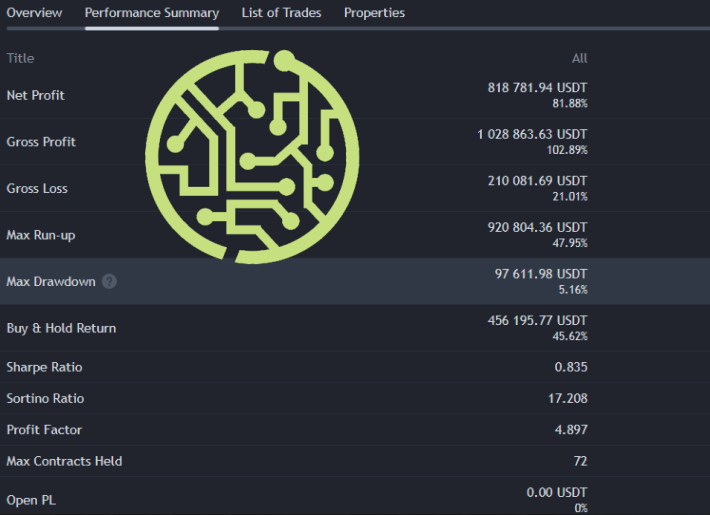Switch to the Overview tab
This screenshot has width=710, height=515.
(x=34, y=13)
